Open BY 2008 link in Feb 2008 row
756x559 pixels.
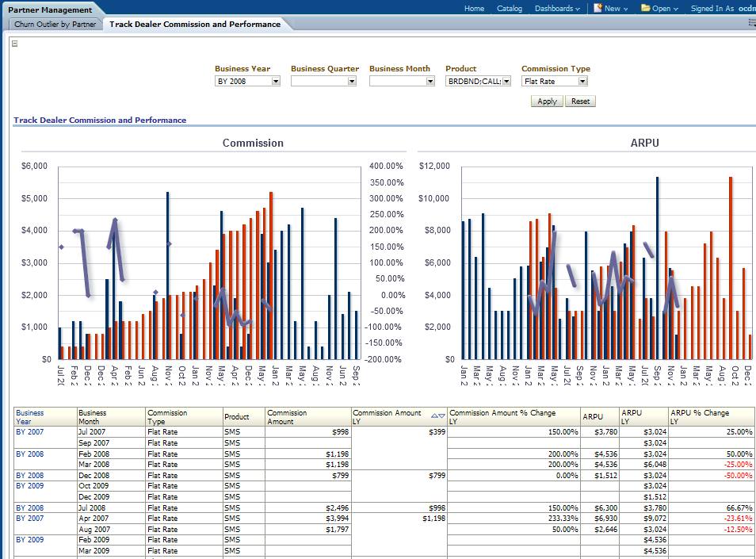click(30, 454)
